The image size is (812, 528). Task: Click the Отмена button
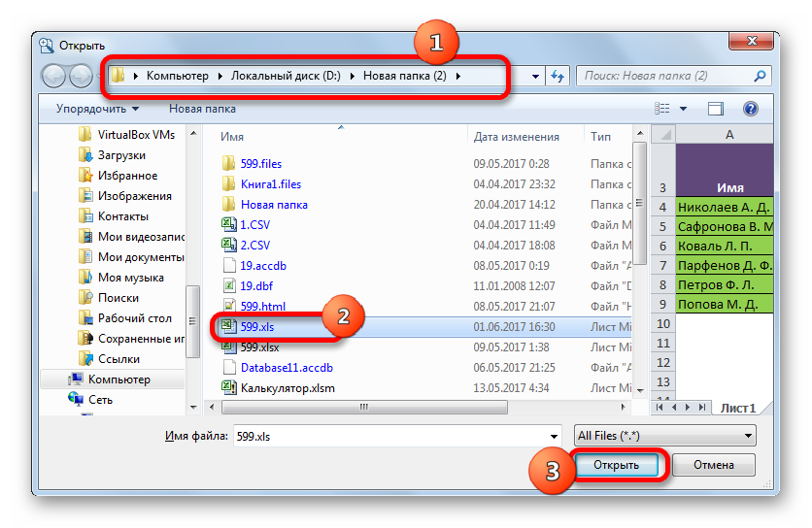tap(714, 465)
